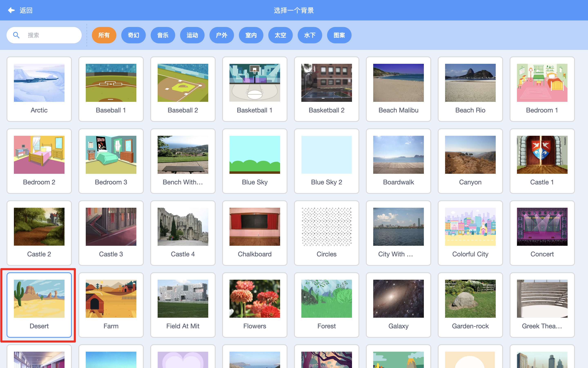Pick the Greek Thea… backdrop

coord(542,305)
